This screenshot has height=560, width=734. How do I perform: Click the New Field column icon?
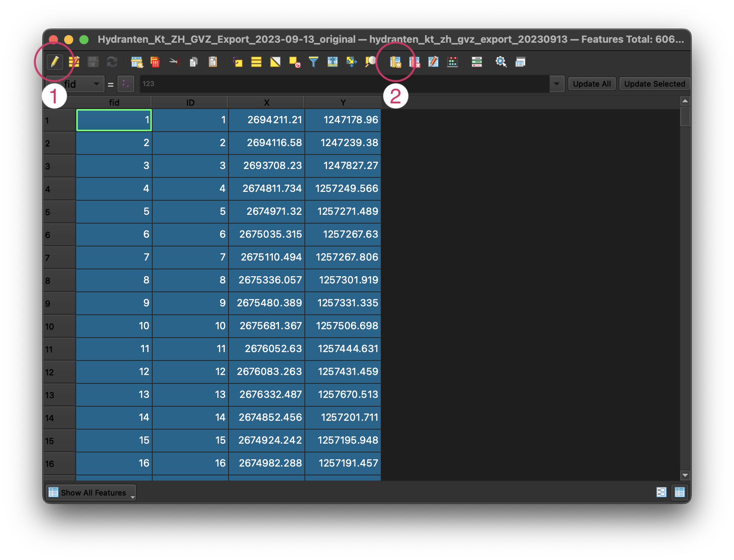(395, 62)
